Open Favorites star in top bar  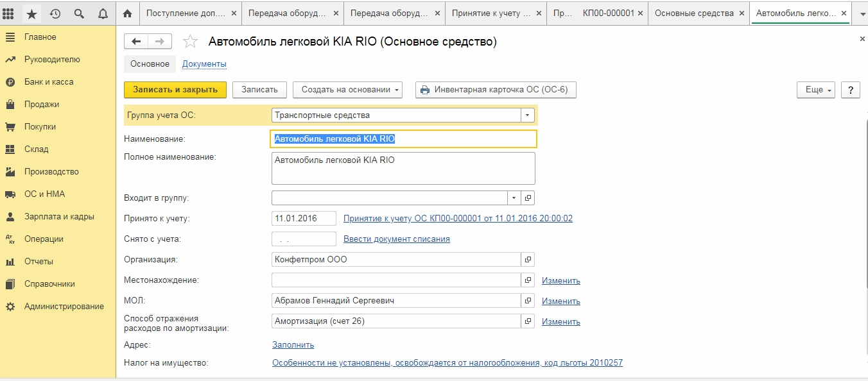[31, 13]
